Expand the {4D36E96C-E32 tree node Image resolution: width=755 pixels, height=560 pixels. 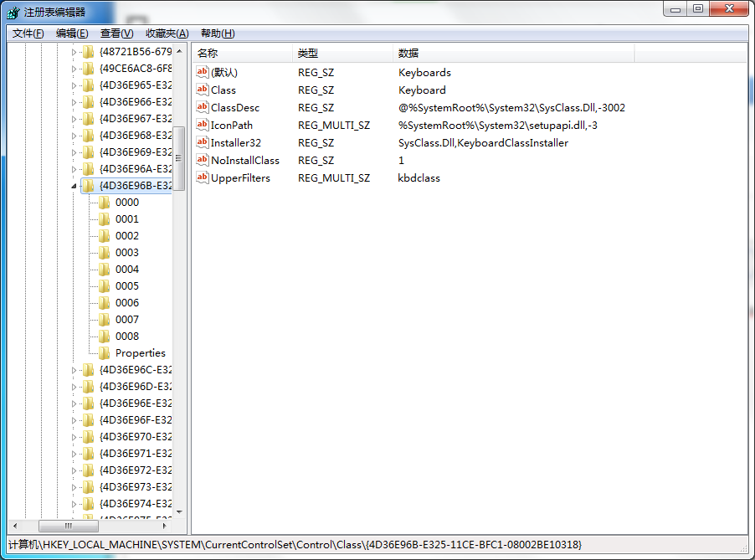click(74, 370)
